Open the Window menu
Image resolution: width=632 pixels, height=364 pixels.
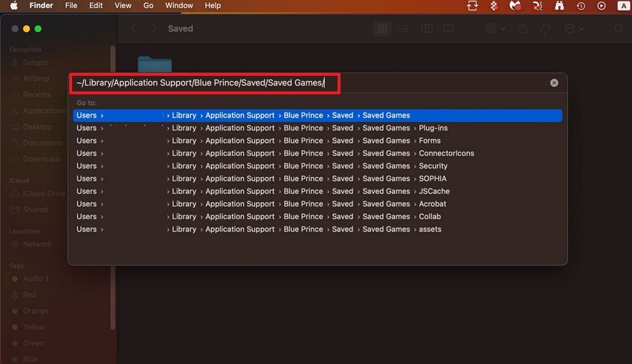(x=179, y=6)
